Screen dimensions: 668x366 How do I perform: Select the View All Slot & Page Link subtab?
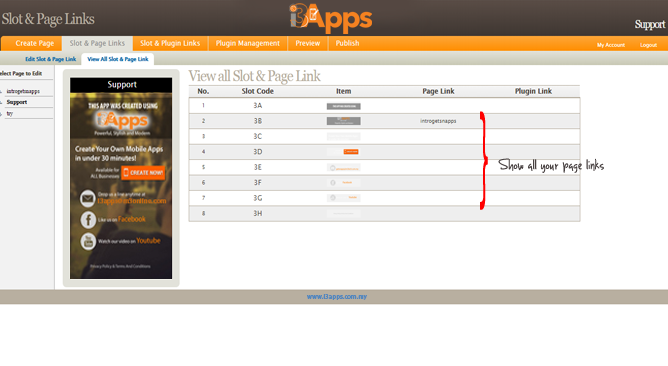(x=118, y=59)
